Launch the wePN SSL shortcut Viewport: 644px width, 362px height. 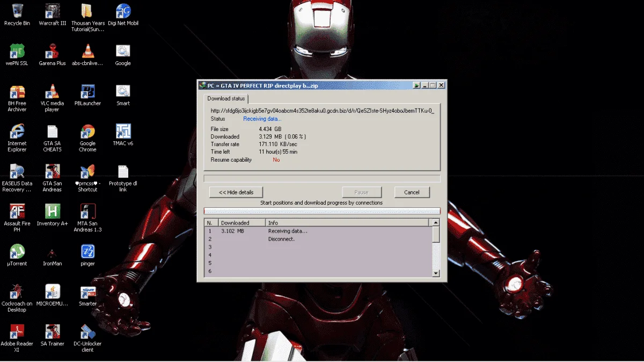click(17, 55)
